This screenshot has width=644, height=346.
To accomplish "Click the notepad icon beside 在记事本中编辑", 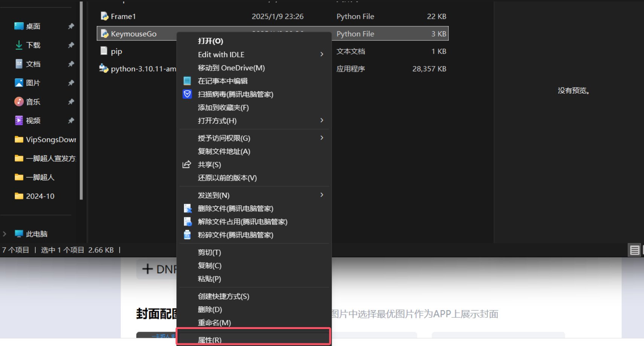I will 187,81.
